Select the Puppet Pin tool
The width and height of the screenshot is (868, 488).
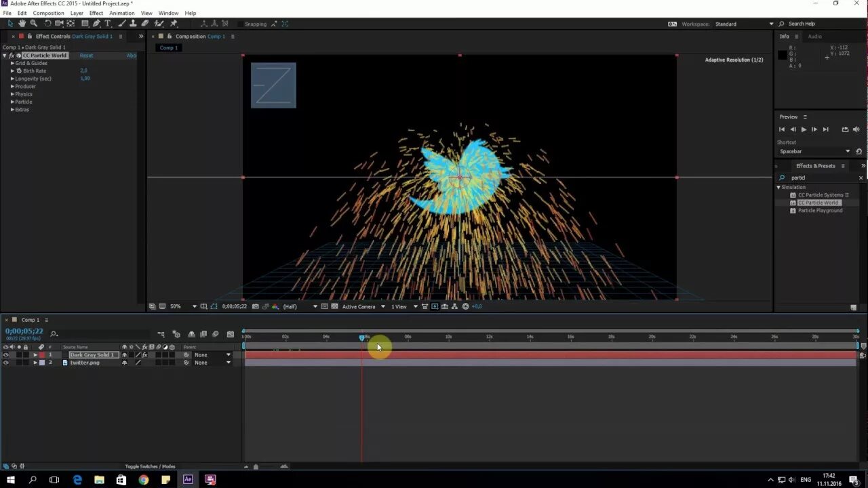click(x=174, y=24)
